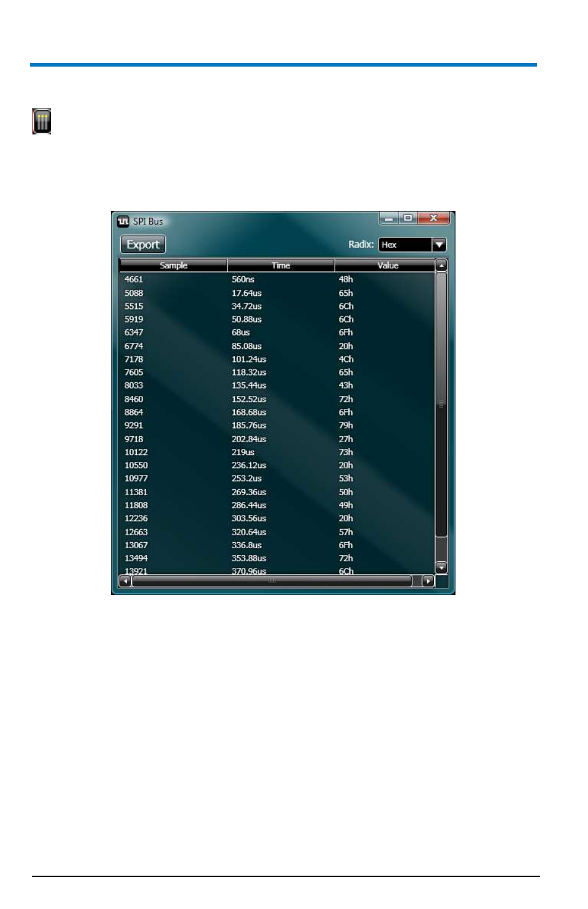This screenshot has height=909, width=588.
Task: Click the value 57h cell
Action: click(x=346, y=532)
